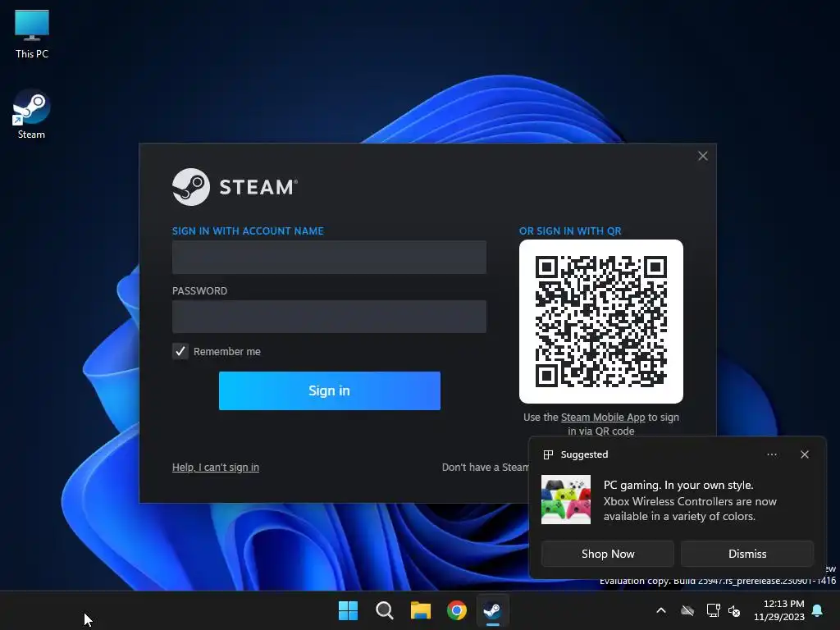This screenshot has width=840, height=630.
Task: Close the Suggested notification
Action: pos(805,454)
